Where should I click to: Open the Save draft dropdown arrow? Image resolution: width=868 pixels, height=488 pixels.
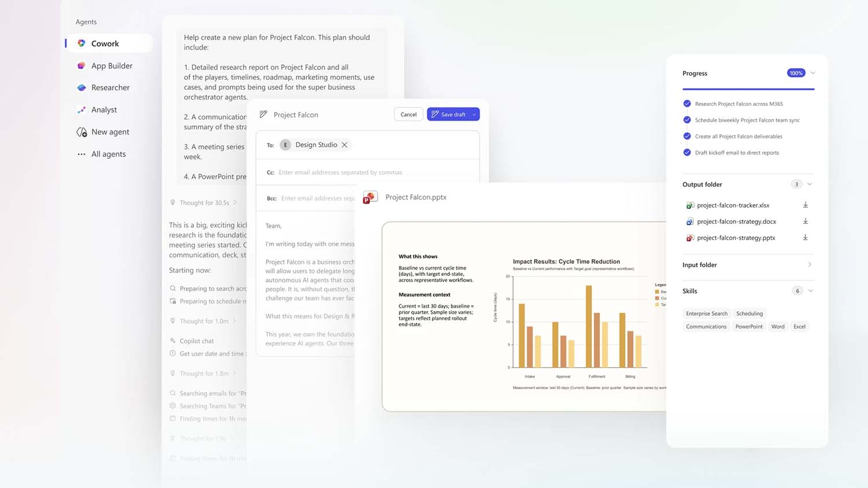tap(474, 114)
